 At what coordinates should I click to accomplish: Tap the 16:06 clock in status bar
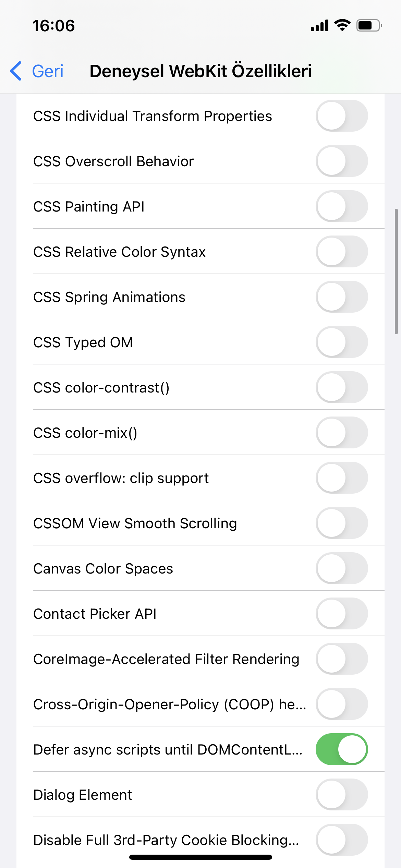click(53, 26)
